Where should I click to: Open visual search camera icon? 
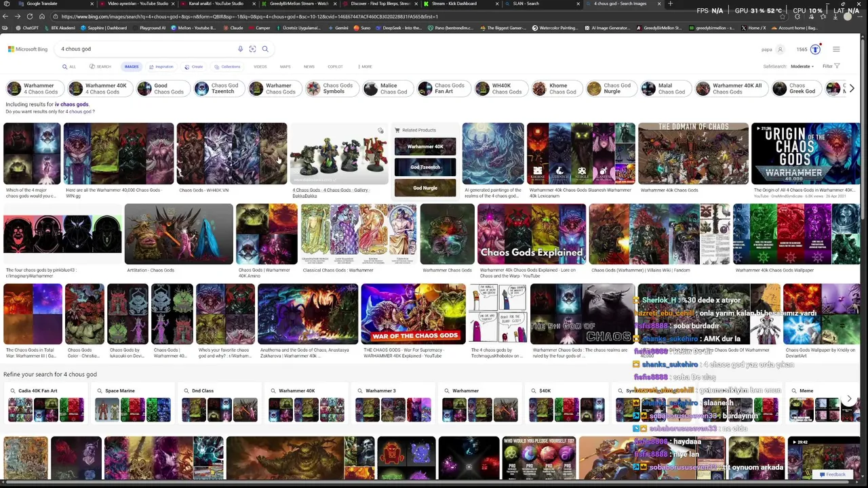tap(252, 49)
